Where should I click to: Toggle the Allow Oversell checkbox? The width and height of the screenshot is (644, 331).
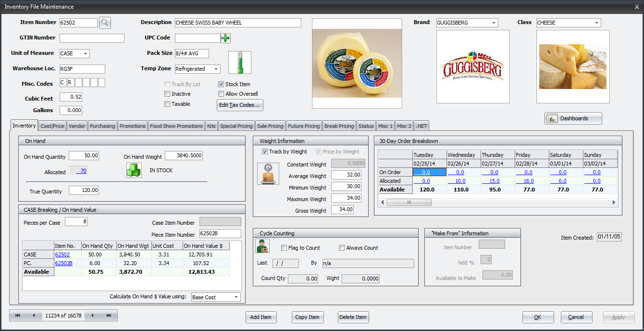coord(221,94)
